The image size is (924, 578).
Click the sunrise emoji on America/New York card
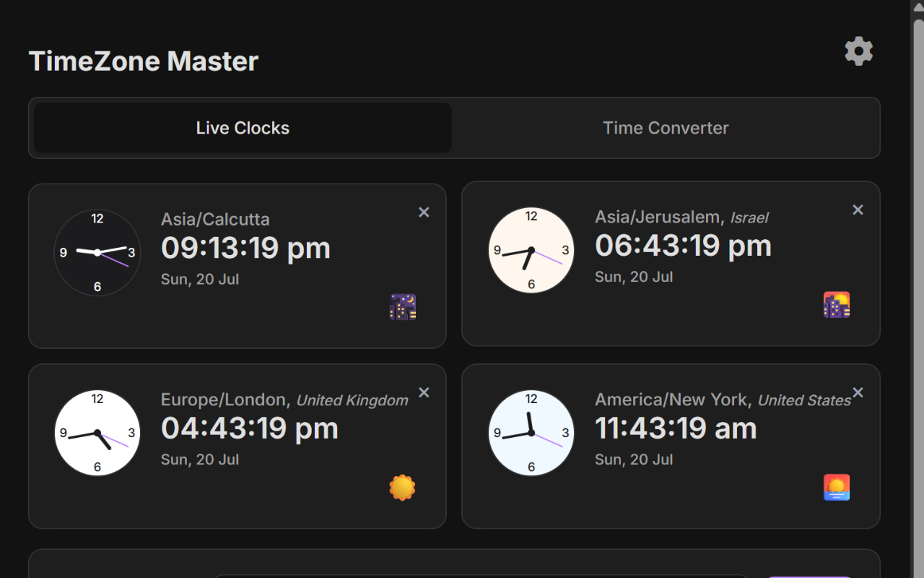point(836,487)
